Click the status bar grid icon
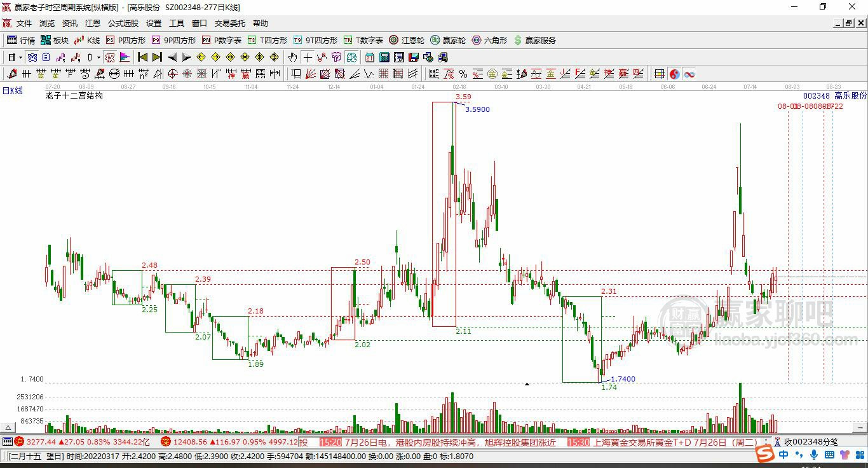868x468 pixels. tap(8, 442)
